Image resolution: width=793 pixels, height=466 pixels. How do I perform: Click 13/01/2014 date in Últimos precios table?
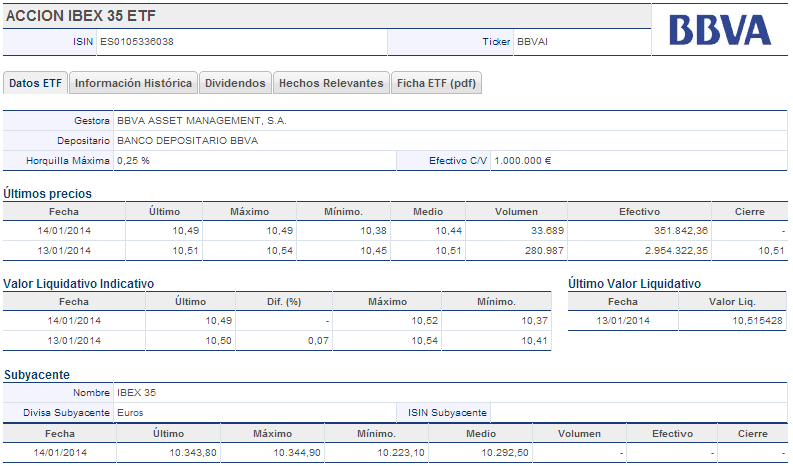(64, 250)
